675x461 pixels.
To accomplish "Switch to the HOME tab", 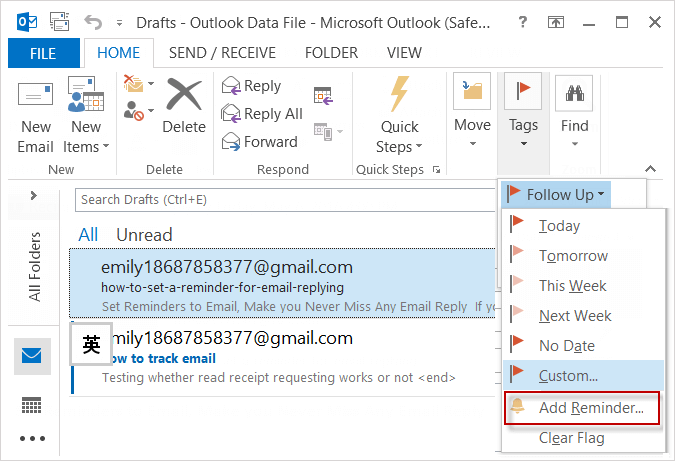I will (x=118, y=53).
